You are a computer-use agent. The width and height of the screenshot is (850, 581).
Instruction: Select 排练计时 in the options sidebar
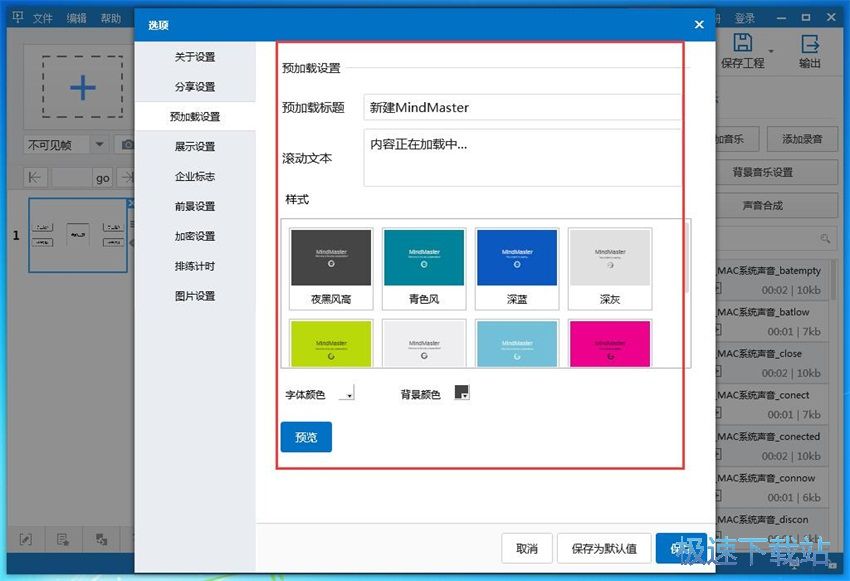pyautogui.click(x=195, y=266)
